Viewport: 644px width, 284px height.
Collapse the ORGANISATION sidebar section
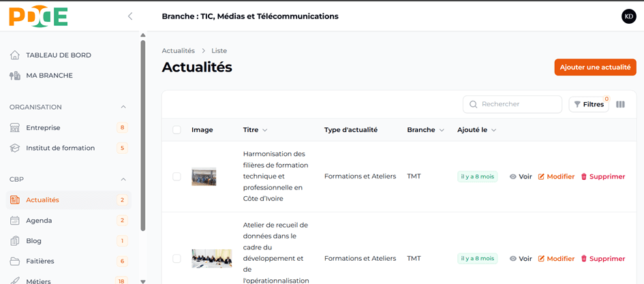click(x=123, y=107)
